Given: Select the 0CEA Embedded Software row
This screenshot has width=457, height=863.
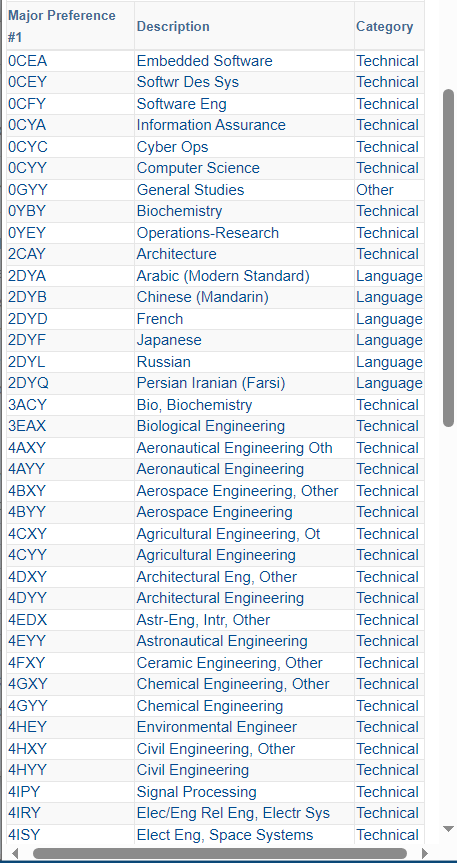Looking at the screenshot, I should (x=215, y=61).
